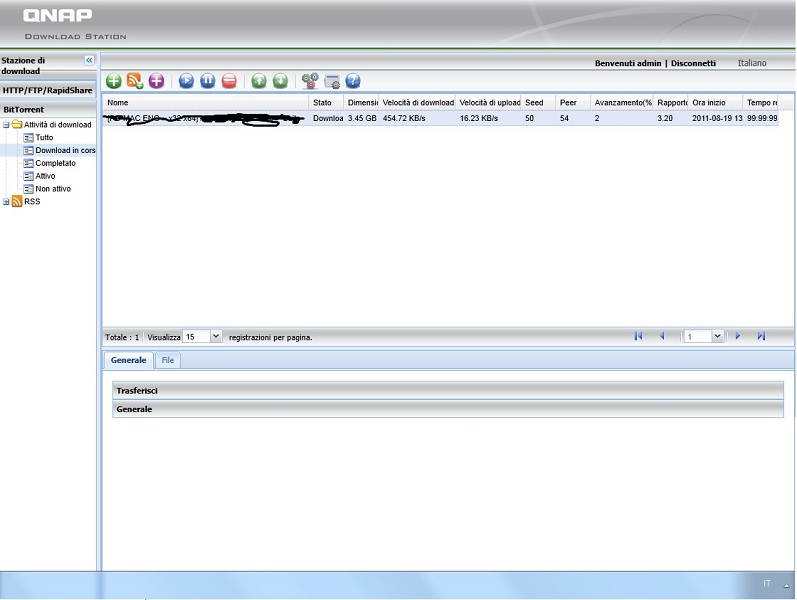Select the Generale tab

(x=128, y=360)
